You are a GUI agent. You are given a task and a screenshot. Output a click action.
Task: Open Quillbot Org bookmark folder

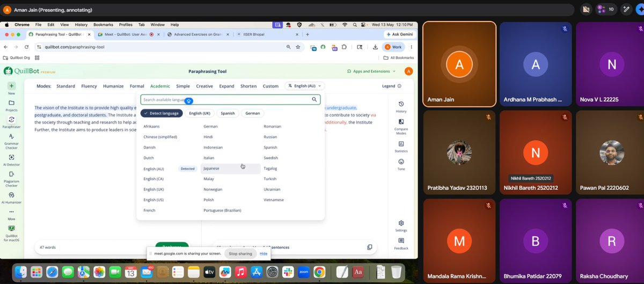[x=16, y=57]
